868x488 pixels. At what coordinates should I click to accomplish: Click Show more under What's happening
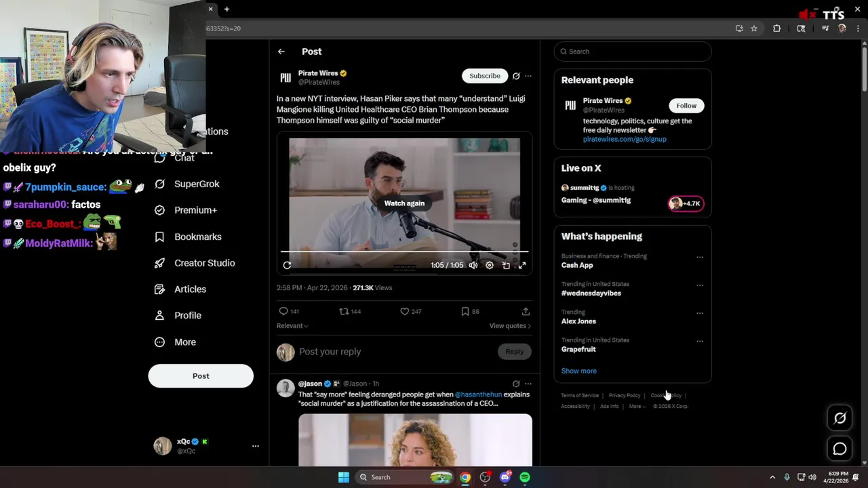coord(578,371)
